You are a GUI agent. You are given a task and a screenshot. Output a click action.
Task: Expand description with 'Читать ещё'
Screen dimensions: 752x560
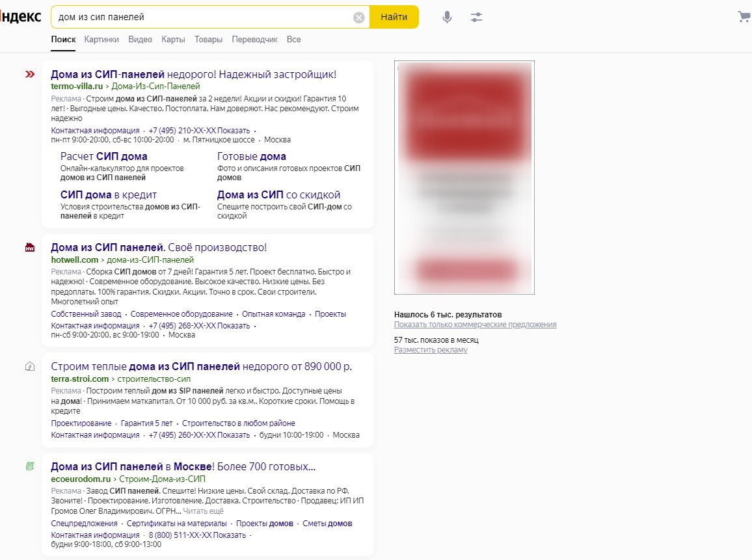coord(204,511)
